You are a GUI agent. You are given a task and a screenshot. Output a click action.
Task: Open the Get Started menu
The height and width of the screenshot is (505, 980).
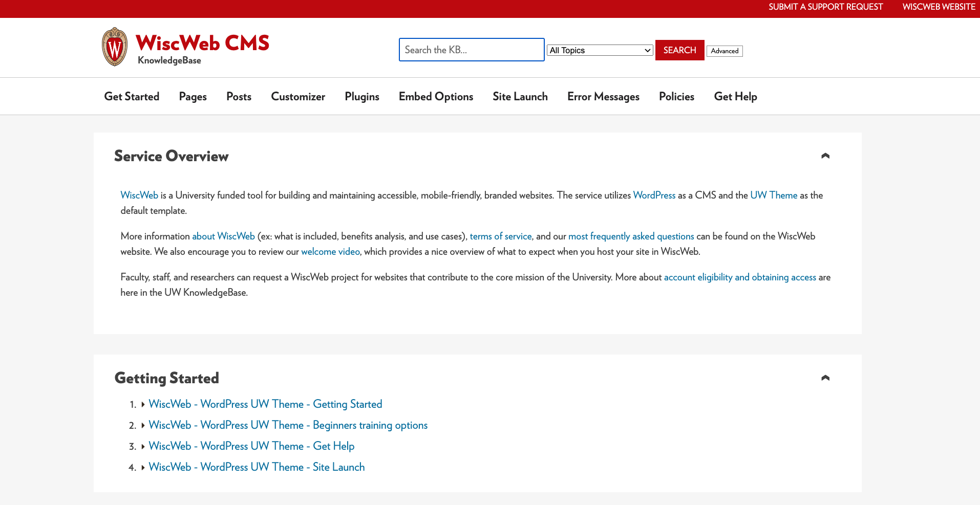132,96
